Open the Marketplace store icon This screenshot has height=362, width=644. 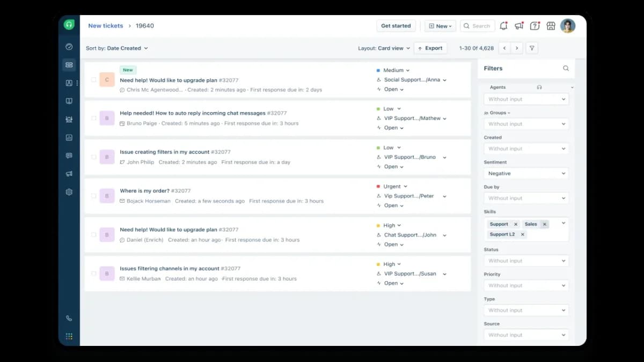click(551, 25)
